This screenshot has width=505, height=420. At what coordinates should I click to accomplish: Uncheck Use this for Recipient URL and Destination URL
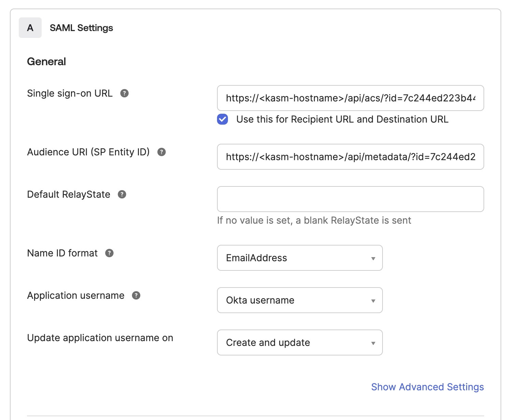pyautogui.click(x=222, y=120)
